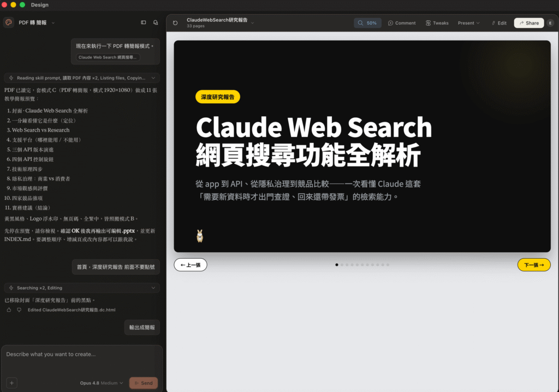Viewport: 559px width, 392px height.
Task: Open the ClaudeWebSearch研究報告 file dropdown chevron
Action: click(252, 23)
